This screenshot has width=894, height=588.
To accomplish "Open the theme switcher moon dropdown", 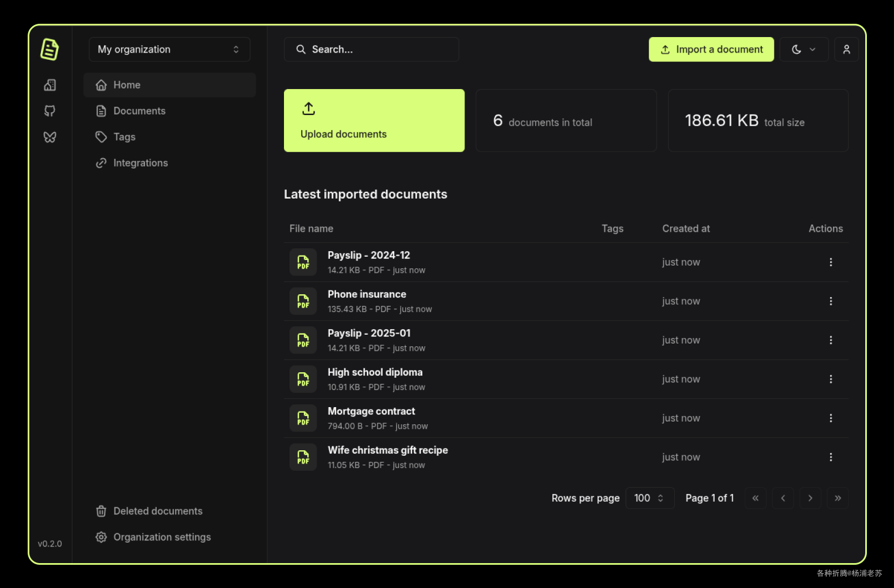I will [x=804, y=49].
